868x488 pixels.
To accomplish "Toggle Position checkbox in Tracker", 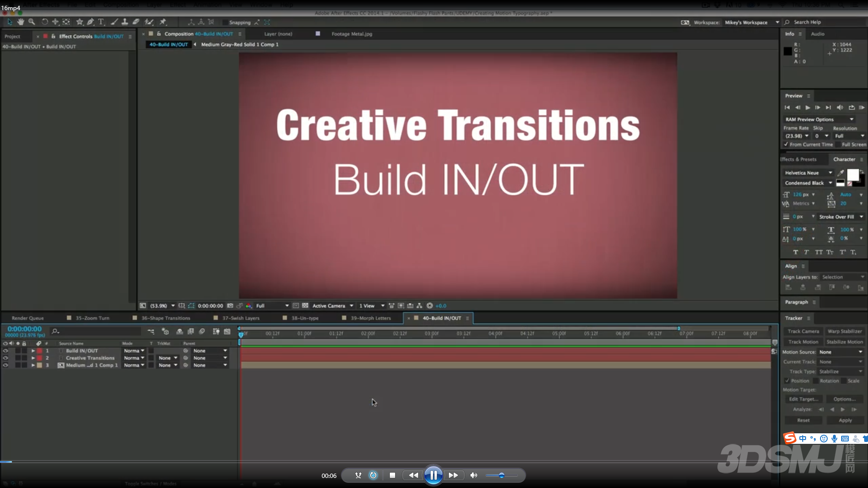I will pyautogui.click(x=787, y=381).
